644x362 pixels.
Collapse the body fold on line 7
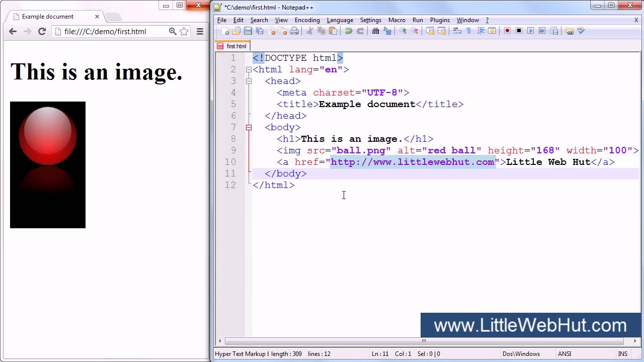click(249, 128)
